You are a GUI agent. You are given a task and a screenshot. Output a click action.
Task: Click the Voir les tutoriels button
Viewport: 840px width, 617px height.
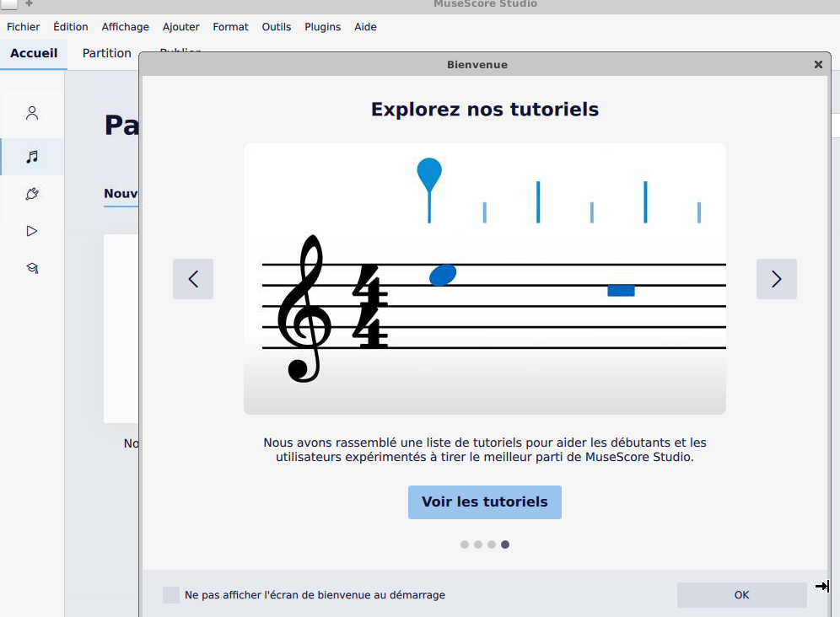485,502
